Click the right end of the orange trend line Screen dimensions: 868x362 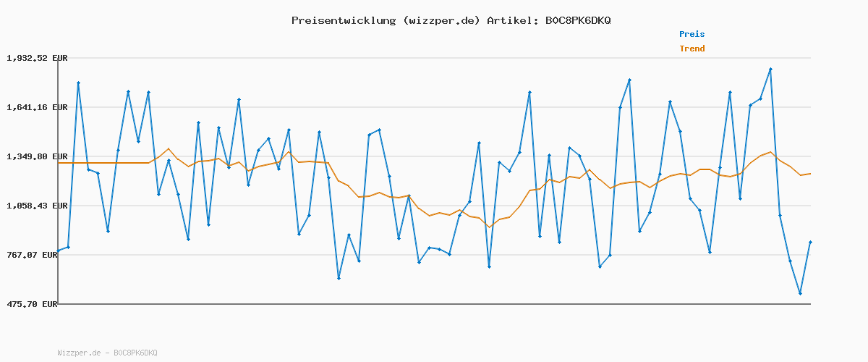[x=810, y=174]
